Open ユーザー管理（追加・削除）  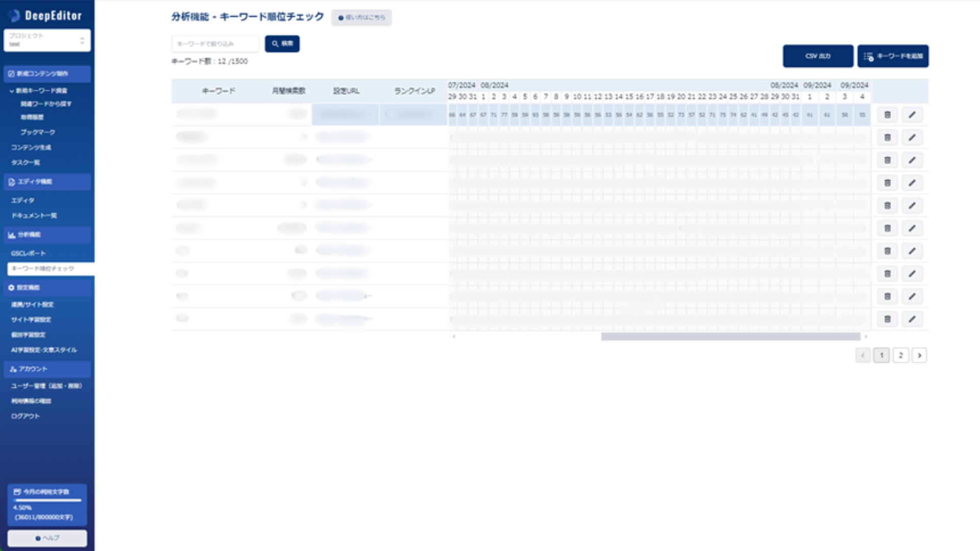pos(46,386)
